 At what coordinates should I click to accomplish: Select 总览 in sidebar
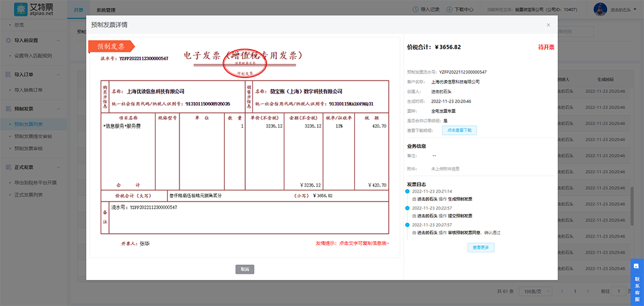coord(19,25)
